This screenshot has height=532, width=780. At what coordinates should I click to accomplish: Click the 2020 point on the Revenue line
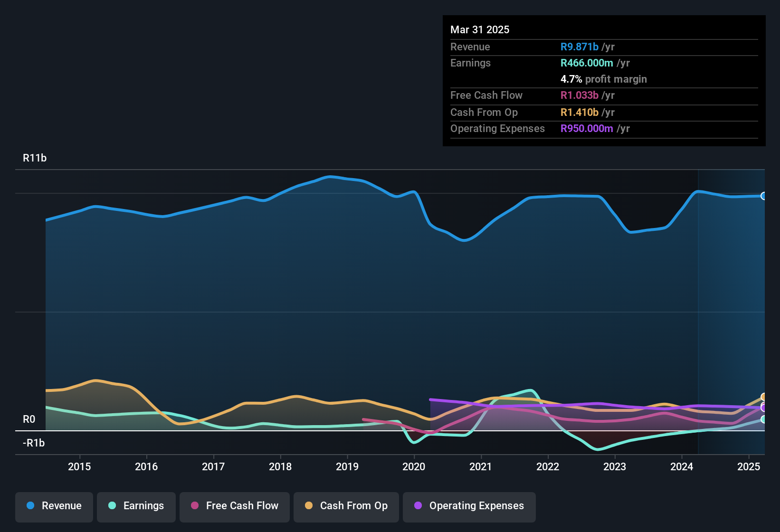click(x=414, y=192)
